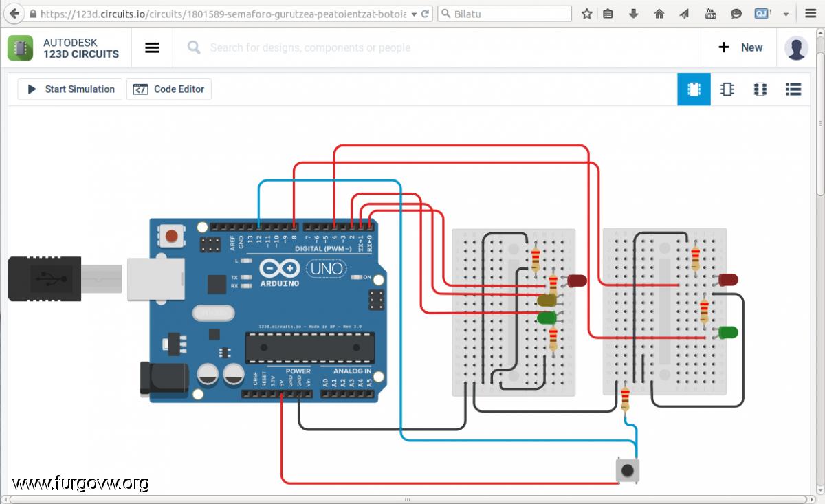Screen dimensions: 825x504
Task: Click the blue QJ extension icon
Action: click(x=761, y=13)
